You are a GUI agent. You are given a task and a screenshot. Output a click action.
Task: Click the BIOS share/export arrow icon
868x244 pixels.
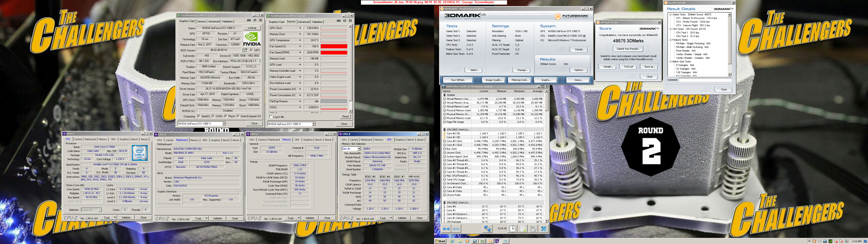tap(245, 50)
